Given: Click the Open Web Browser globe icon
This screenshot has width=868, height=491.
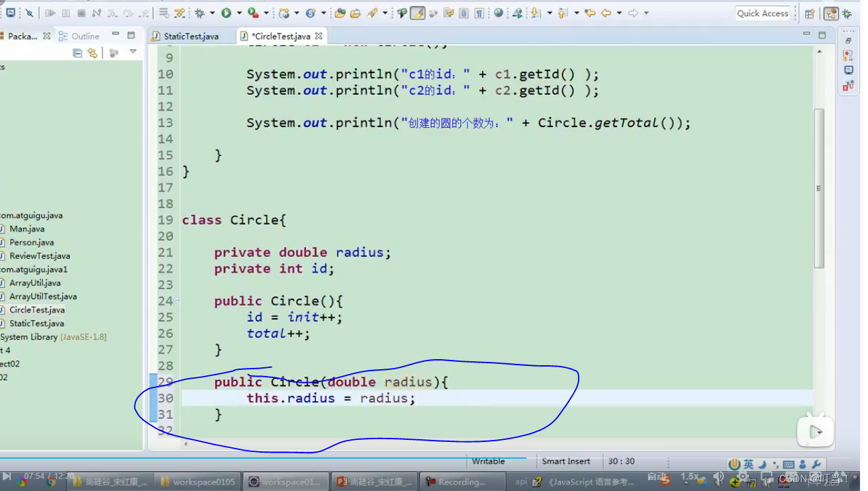Looking at the screenshot, I should click(498, 13).
